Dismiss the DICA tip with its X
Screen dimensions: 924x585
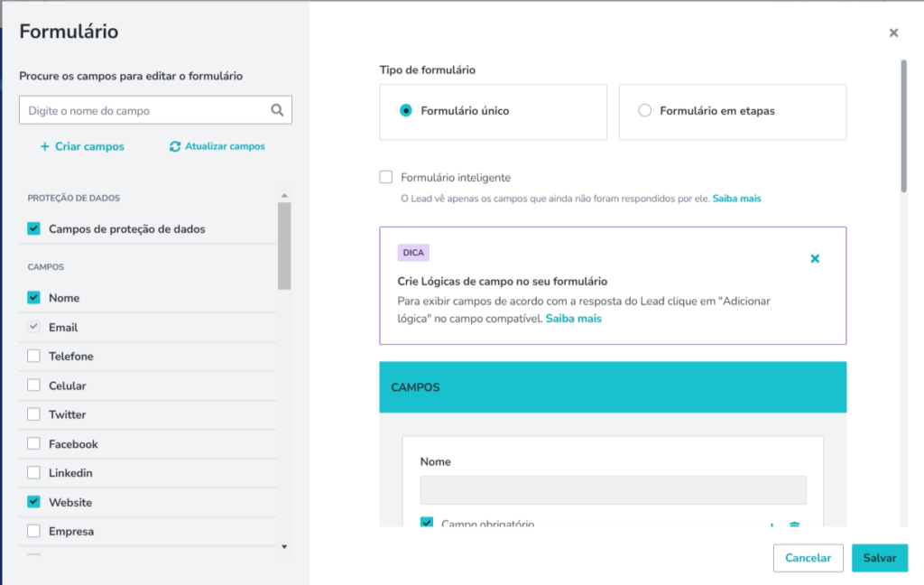pos(815,258)
